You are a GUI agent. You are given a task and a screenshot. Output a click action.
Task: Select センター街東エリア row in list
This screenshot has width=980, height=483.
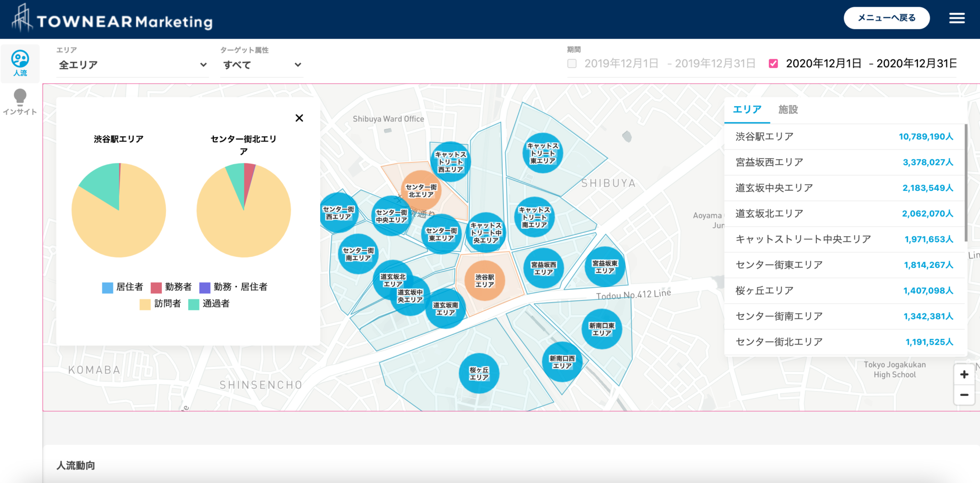(845, 265)
